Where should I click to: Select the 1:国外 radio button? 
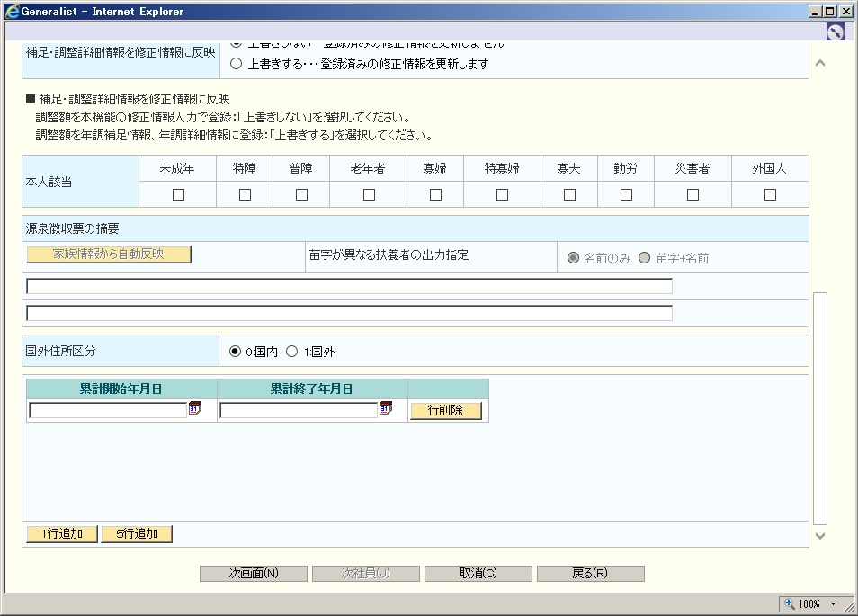291,352
